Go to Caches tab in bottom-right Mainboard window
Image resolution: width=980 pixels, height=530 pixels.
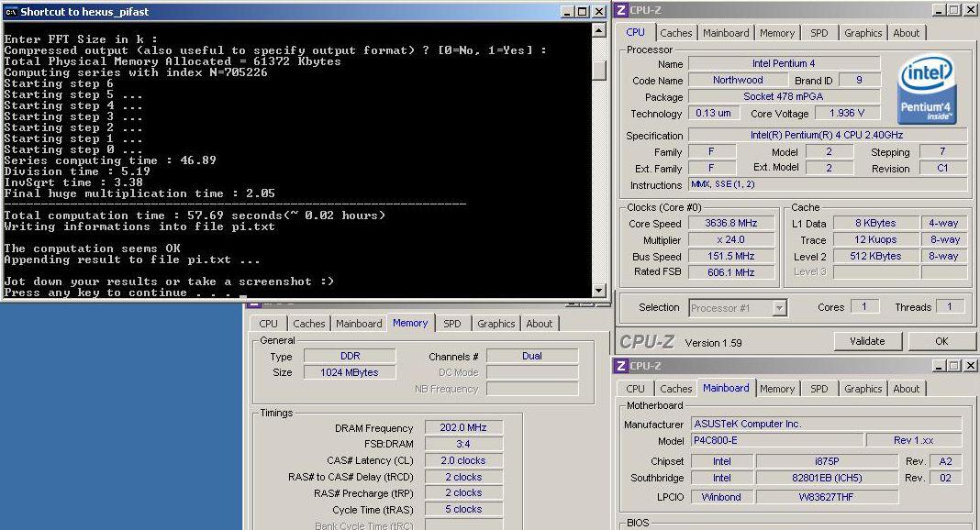tap(675, 388)
